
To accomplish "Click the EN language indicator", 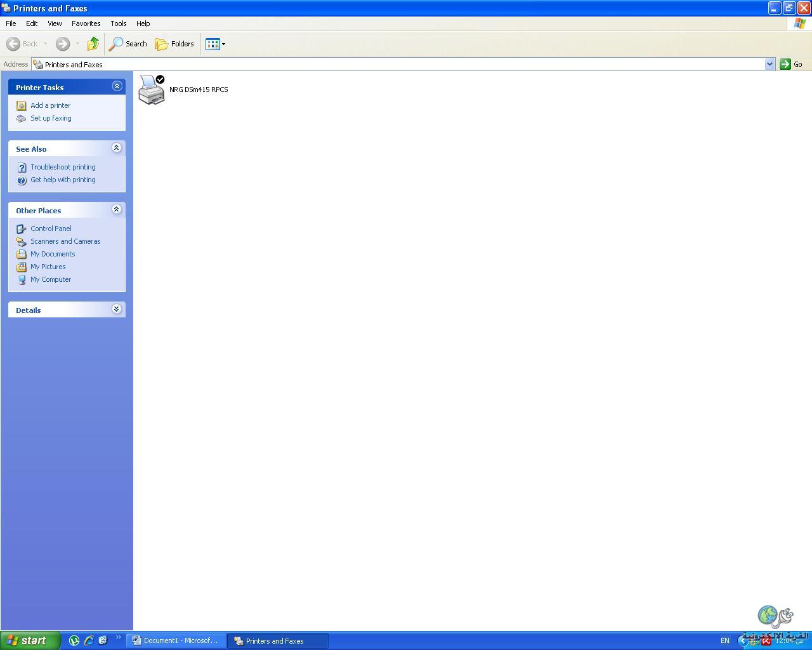I will pyautogui.click(x=725, y=640).
